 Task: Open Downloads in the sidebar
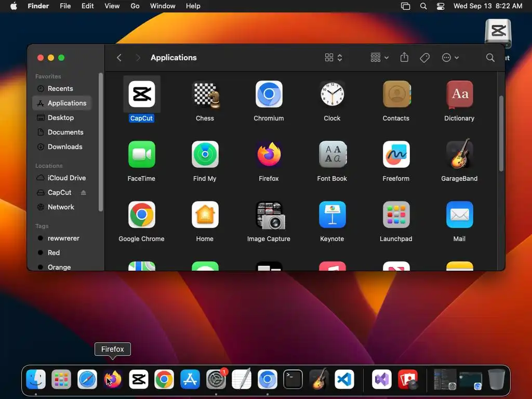(62, 147)
